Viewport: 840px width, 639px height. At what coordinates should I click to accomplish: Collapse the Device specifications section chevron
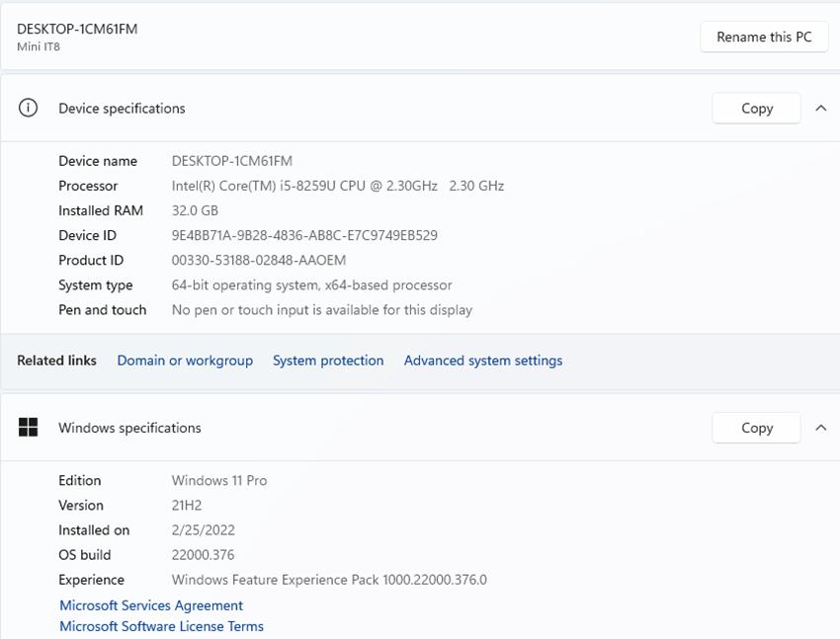pyautogui.click(x=820, y=109)
